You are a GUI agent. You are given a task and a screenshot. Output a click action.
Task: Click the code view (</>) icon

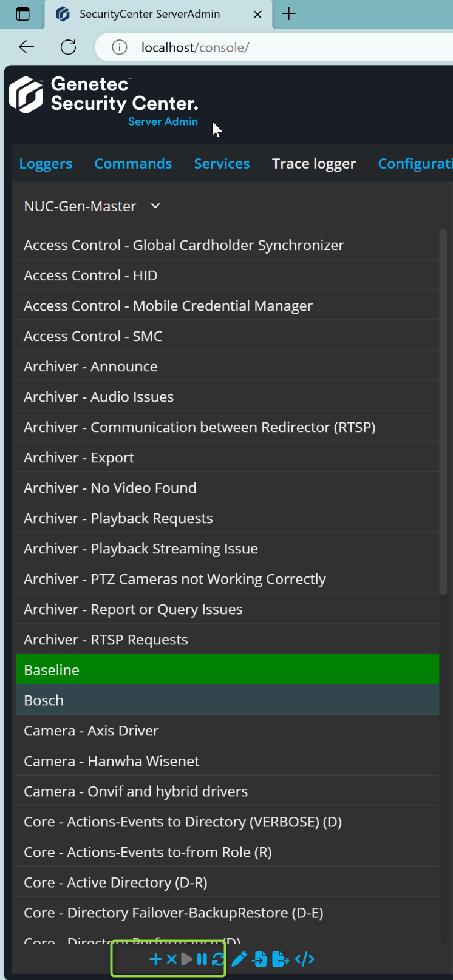point(304,959)
